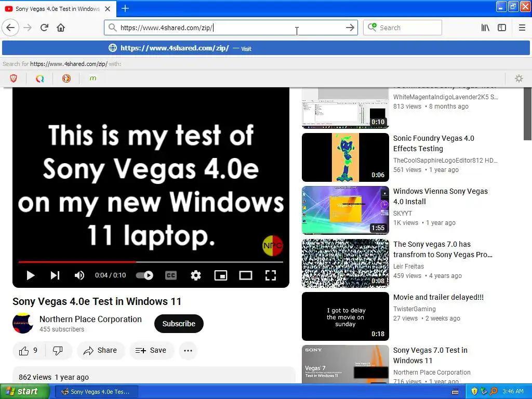Open the Library bookmarks icon

486,28
